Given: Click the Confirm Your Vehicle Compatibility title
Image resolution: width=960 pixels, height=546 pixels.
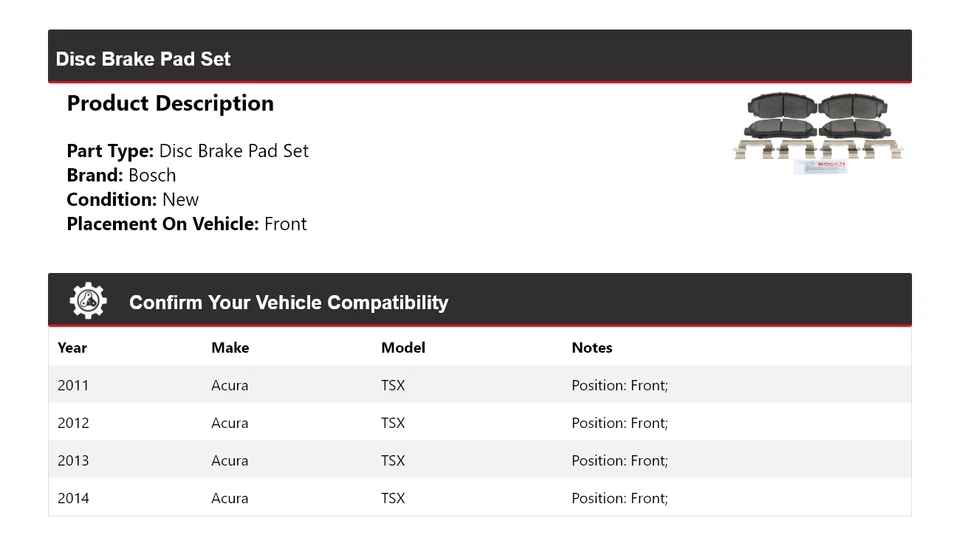Looking at the screenshot, I should (288, 303).
